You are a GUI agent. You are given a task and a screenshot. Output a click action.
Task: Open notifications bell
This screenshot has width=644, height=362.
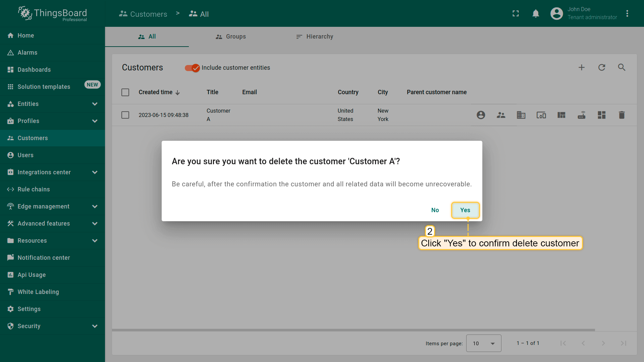(536, 13)
